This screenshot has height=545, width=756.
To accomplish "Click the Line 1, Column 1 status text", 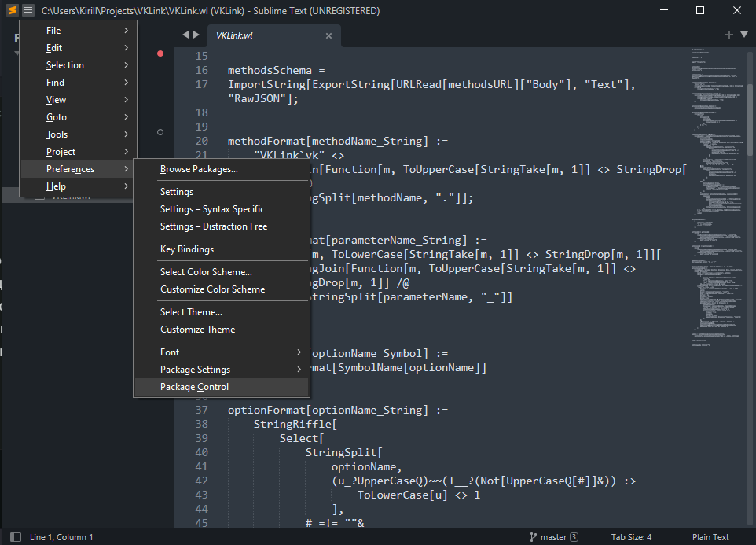I will (x=61, y=537).
